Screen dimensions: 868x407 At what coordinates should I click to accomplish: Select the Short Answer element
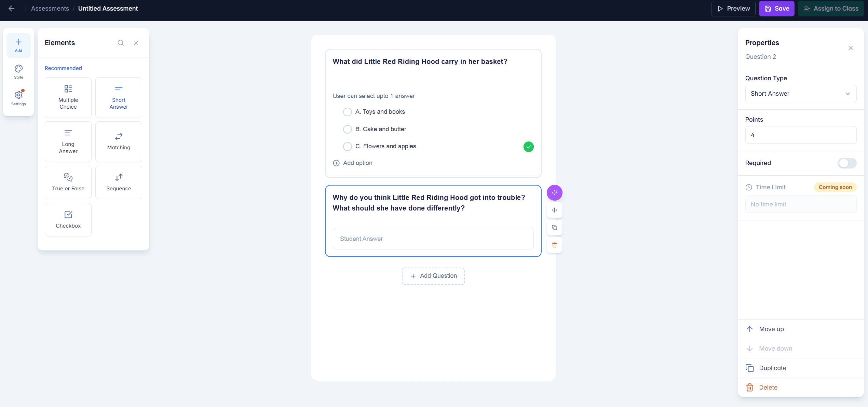[x=118, y=97]
